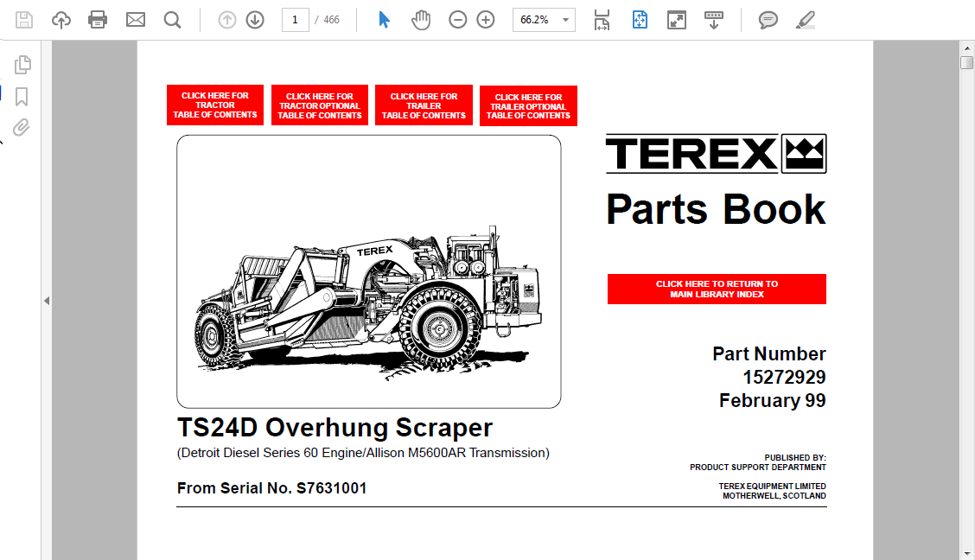975x560 pixels.
Task: Click 'TS24D Overhung Scraper' title text
Action: coord(335,428)
